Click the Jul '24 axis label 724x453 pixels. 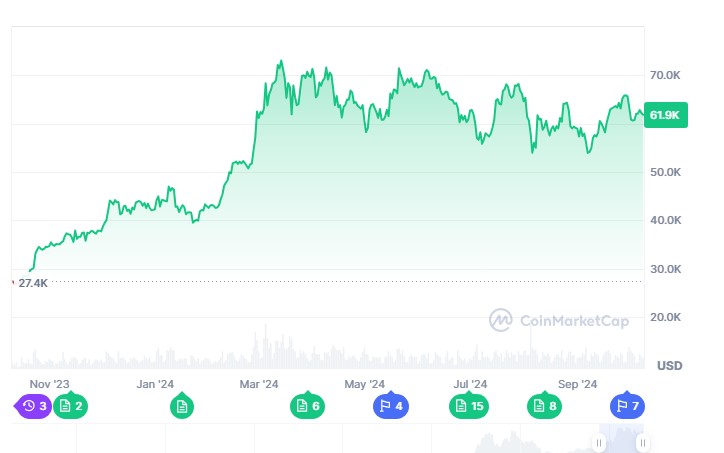click(470, 384)
